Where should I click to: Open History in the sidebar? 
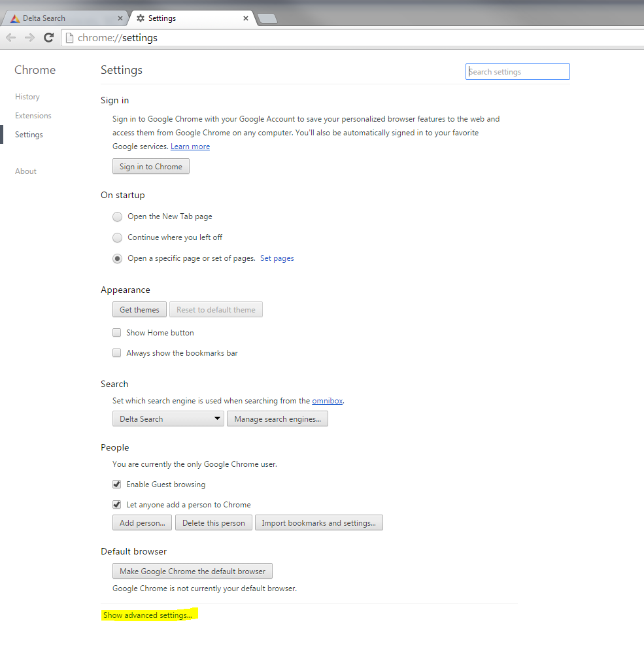pos(27,97)
